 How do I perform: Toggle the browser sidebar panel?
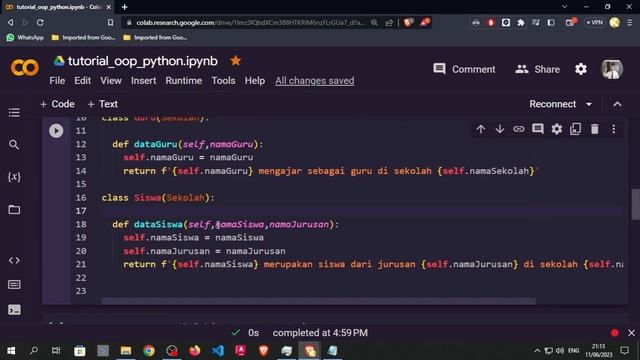tap(551, 22)
